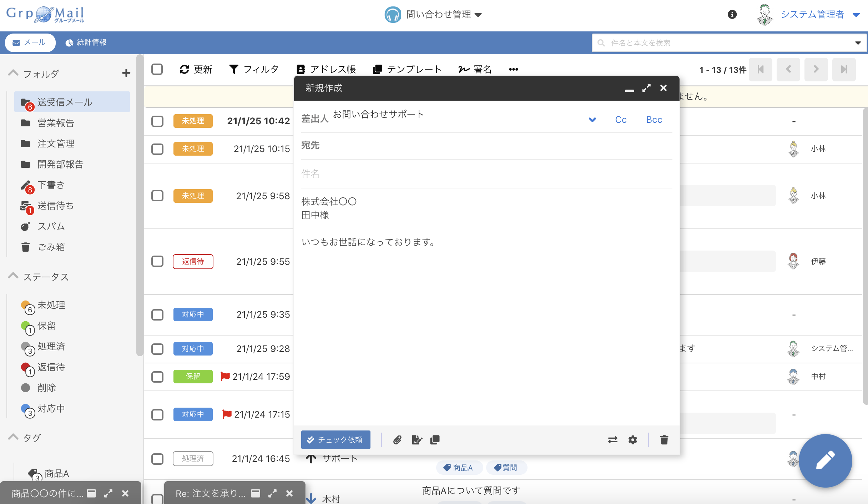The height and width of the screenshot is (504, 868).
Task: Click the signature insert icon in compose footer
Action: [417, 440]
